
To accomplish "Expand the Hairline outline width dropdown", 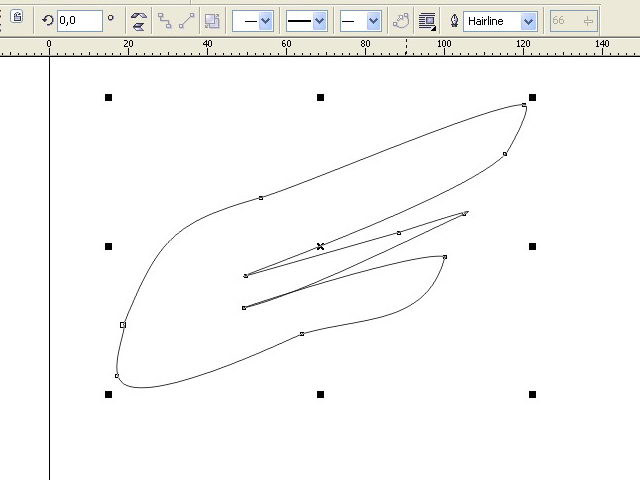I will (529, 20).
